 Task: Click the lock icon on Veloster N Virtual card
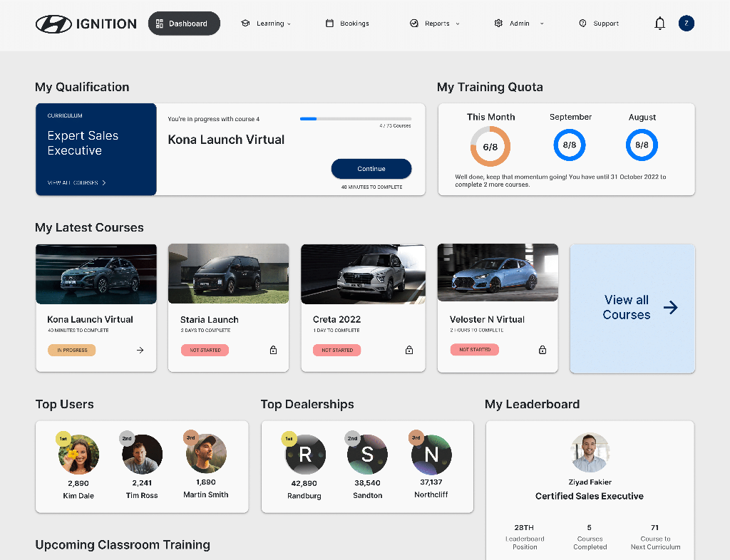point(543,350)
